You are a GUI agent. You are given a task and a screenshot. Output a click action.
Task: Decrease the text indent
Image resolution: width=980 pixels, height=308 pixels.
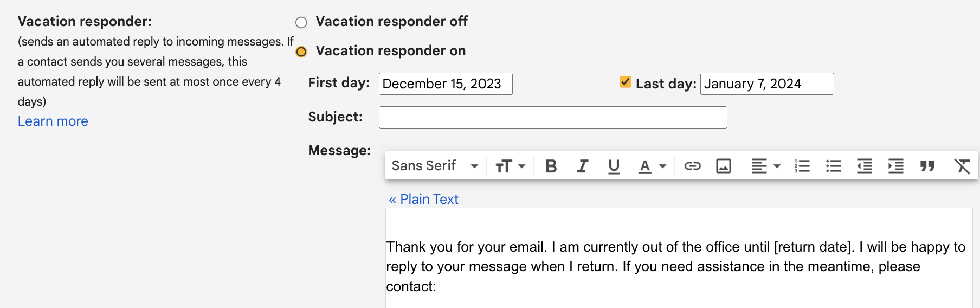865,166
